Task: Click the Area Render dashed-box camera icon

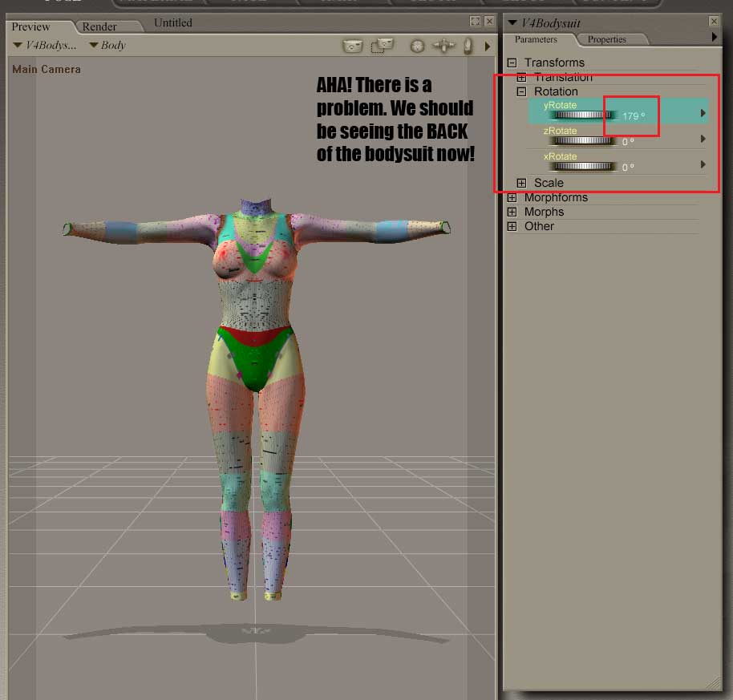Action: pyautogui.click(x=382, y=46)
